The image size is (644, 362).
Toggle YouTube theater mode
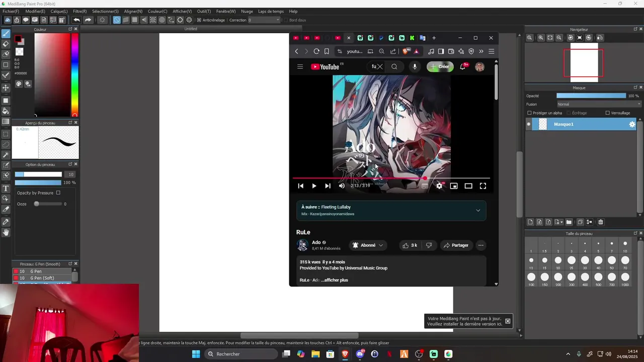pos(468,186)
